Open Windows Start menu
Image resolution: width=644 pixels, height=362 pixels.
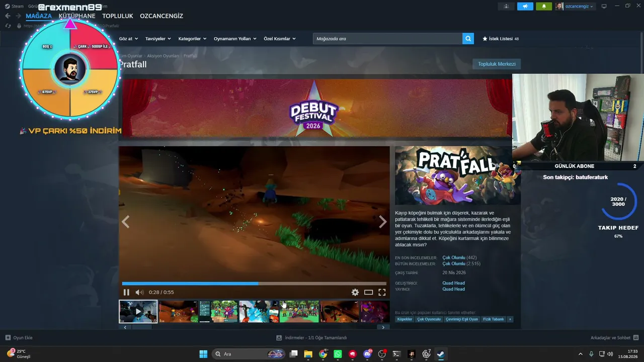click(203, 354)
